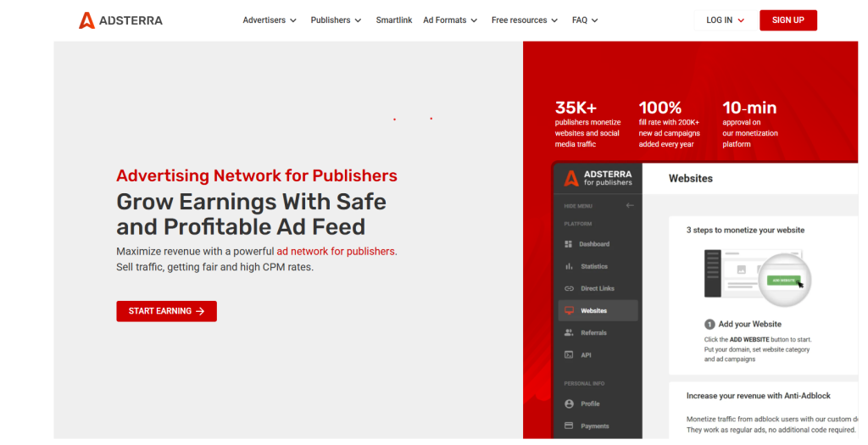Click the '3 steps to monetize your website' text
The height and width of the screenshot is (445, 868).
tap(745, 231)
